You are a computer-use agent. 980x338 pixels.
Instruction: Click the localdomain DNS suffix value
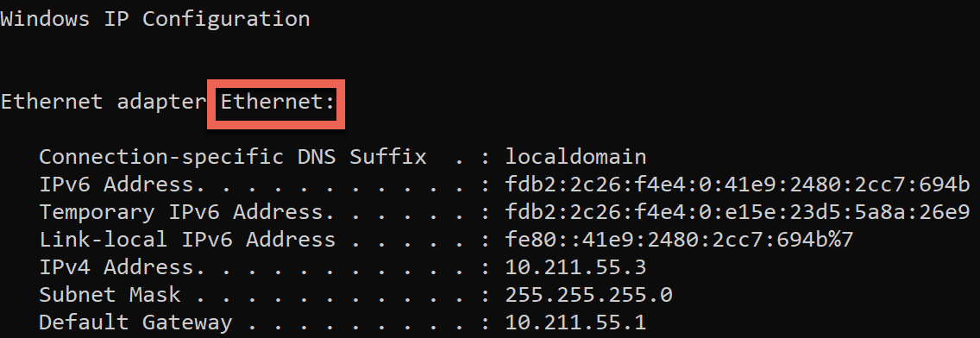click(575, 156)
